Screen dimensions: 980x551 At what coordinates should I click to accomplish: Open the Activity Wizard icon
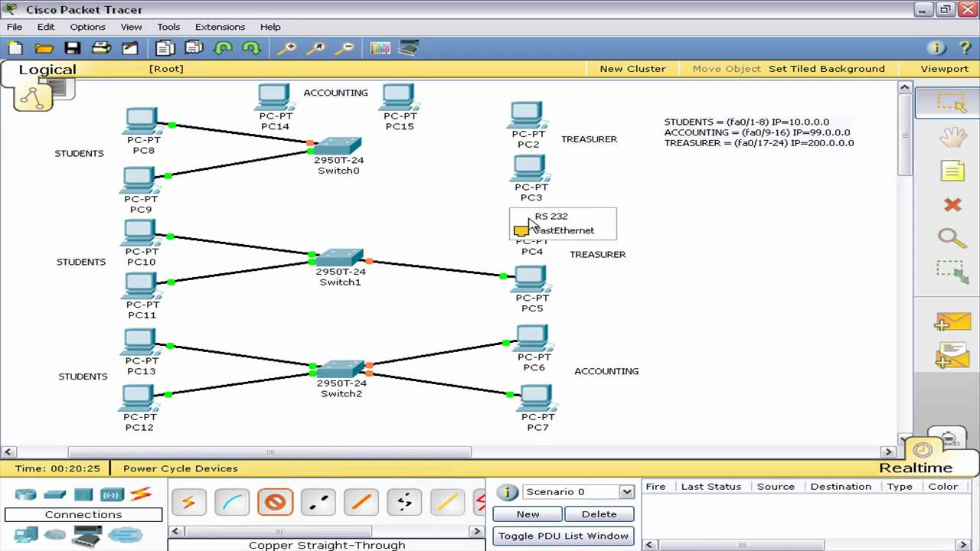click(130, 48)
